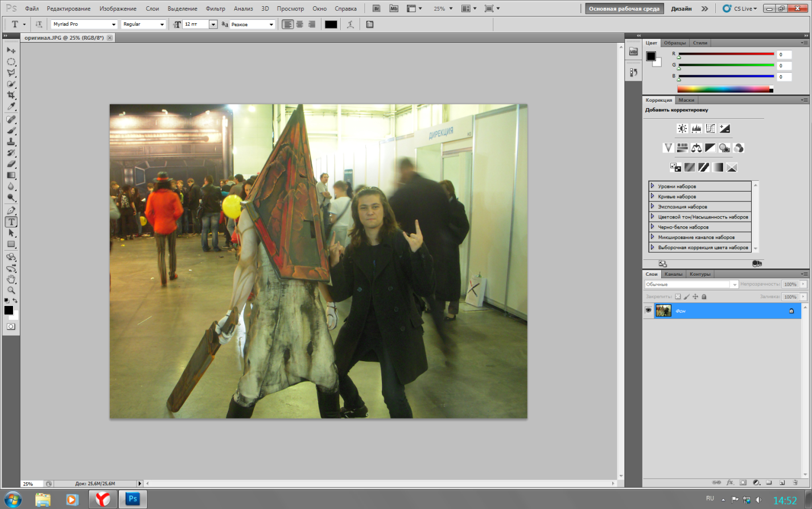Expand the Уровни наборов presets
The height and width of the screenshot is (509, 812).
tap(652, 186)
